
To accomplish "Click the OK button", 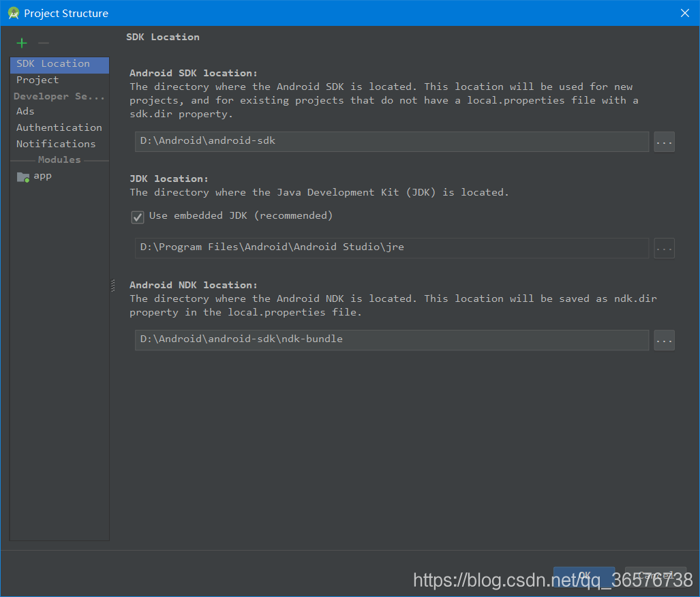I will (583, 576).
